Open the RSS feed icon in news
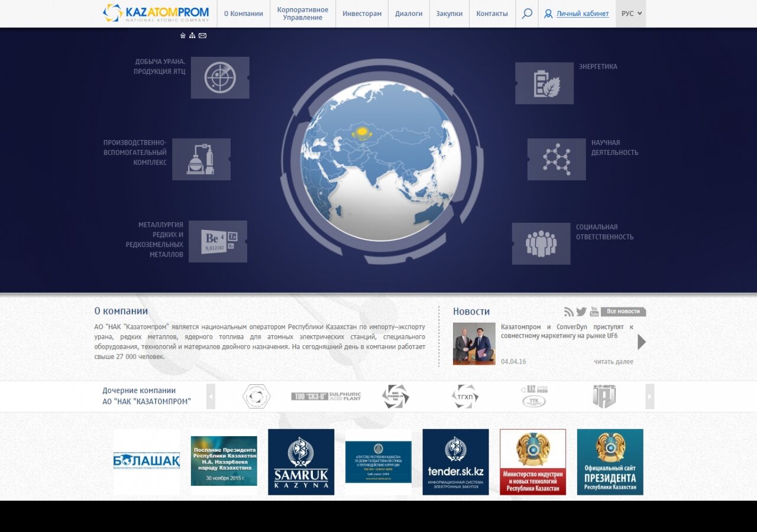Viewport: 757px width, 532px height. [x=569, y=312]
